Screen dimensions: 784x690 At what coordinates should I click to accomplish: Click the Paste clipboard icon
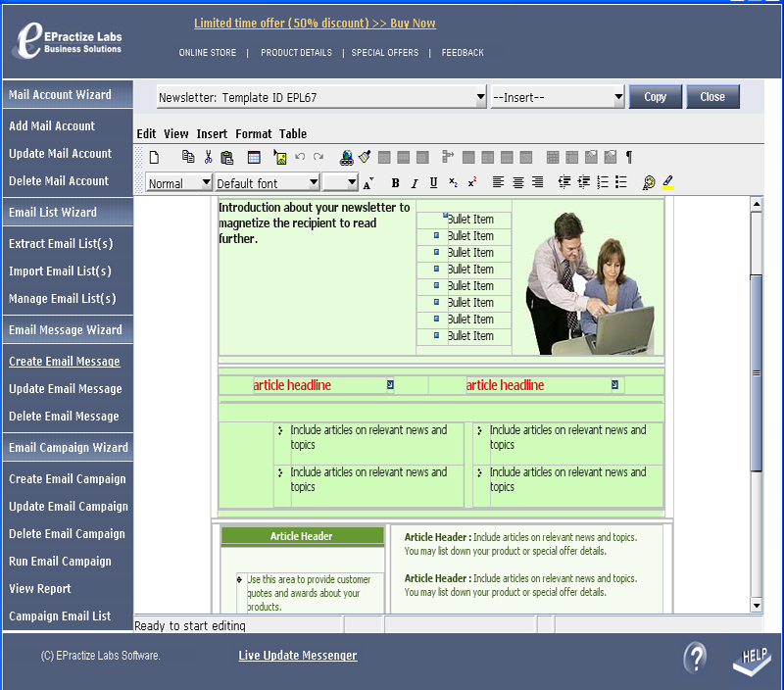(x=227, y=158)
